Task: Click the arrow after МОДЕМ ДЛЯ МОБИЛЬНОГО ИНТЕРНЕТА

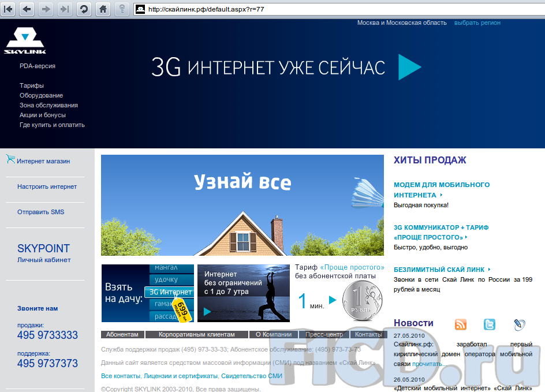Action: 441,195
